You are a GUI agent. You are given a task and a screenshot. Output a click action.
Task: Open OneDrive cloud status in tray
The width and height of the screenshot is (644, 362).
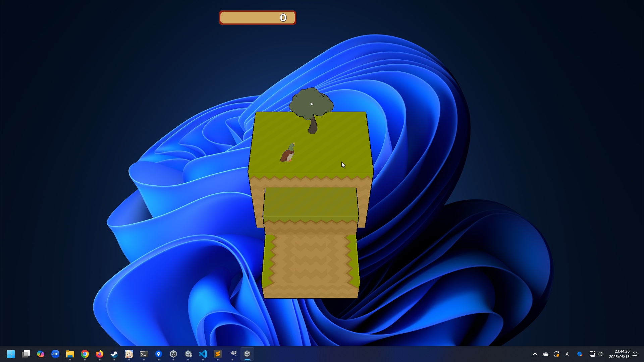pyautogui.click(x=546, y=354)
